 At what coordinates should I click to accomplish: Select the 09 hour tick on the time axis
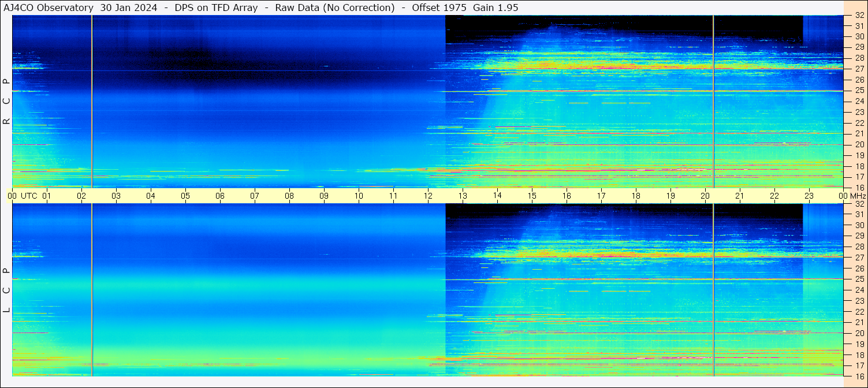(324, 196)
